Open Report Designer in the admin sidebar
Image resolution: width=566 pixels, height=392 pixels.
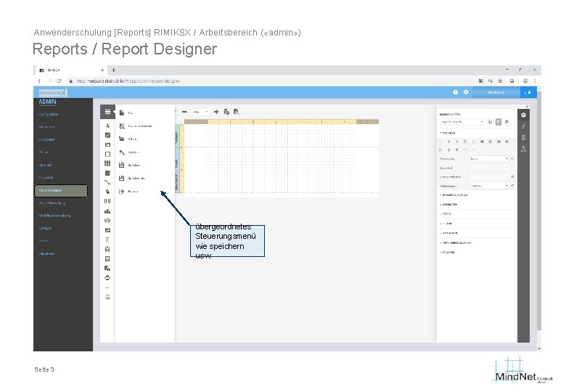tap(61, 191)
